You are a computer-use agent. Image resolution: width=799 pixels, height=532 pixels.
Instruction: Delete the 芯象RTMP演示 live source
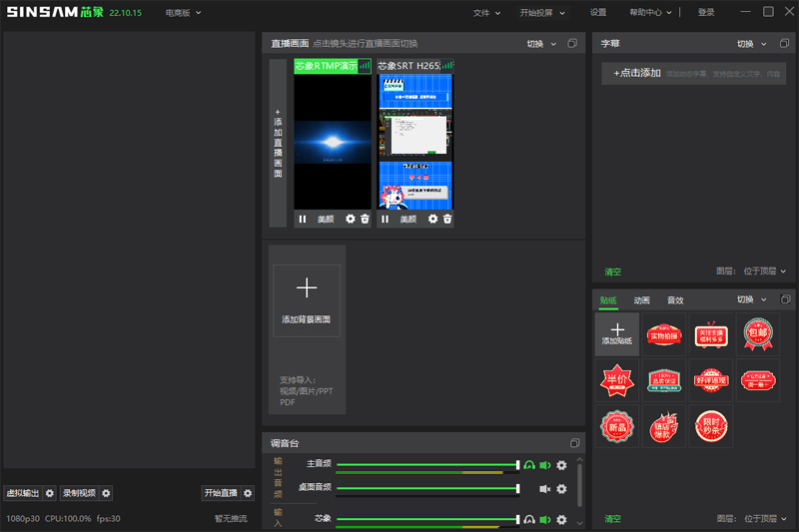coord(365,219)
